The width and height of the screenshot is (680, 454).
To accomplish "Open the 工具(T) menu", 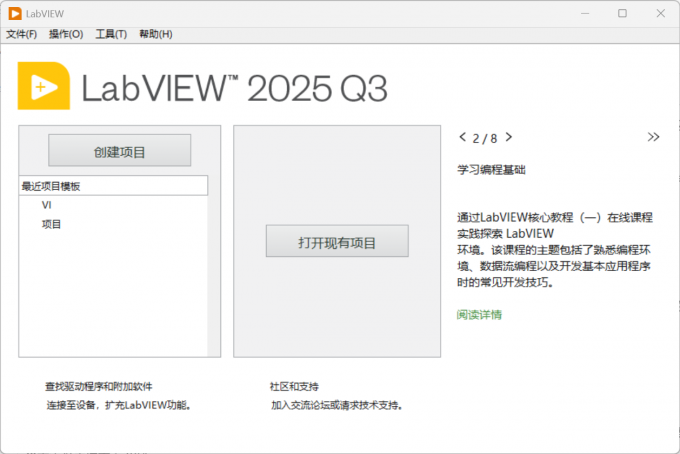I will (111, 34).
